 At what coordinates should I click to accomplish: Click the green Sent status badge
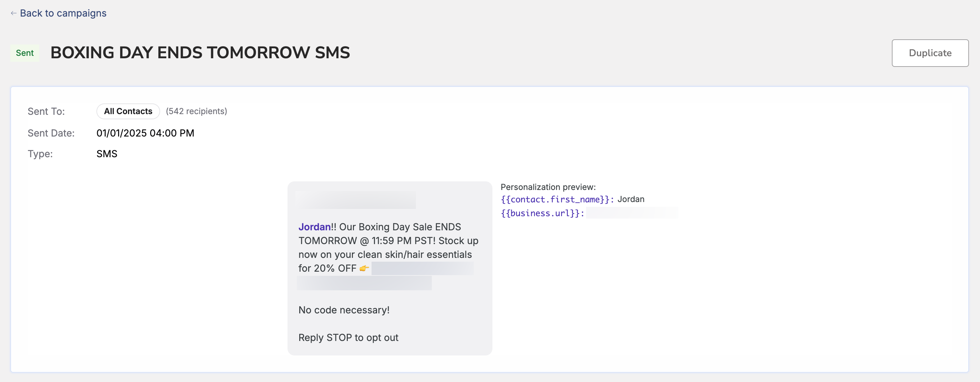pos(25,53)
